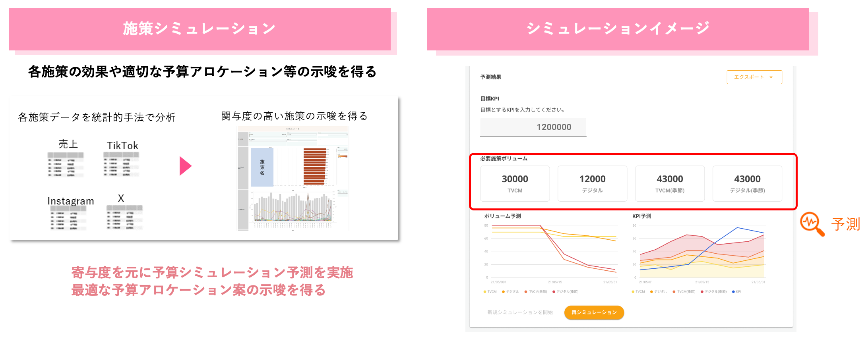Click the TikTok data table thumbnail

[122, 164]
